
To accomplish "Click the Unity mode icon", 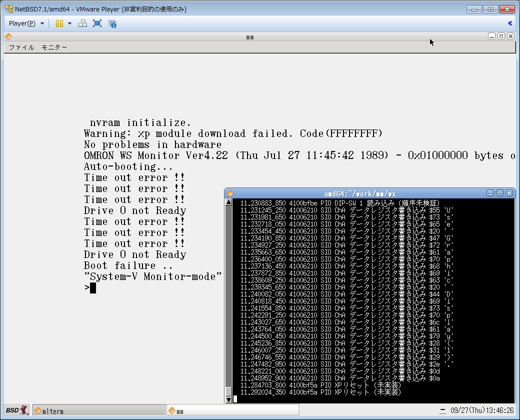I will 112,24.
